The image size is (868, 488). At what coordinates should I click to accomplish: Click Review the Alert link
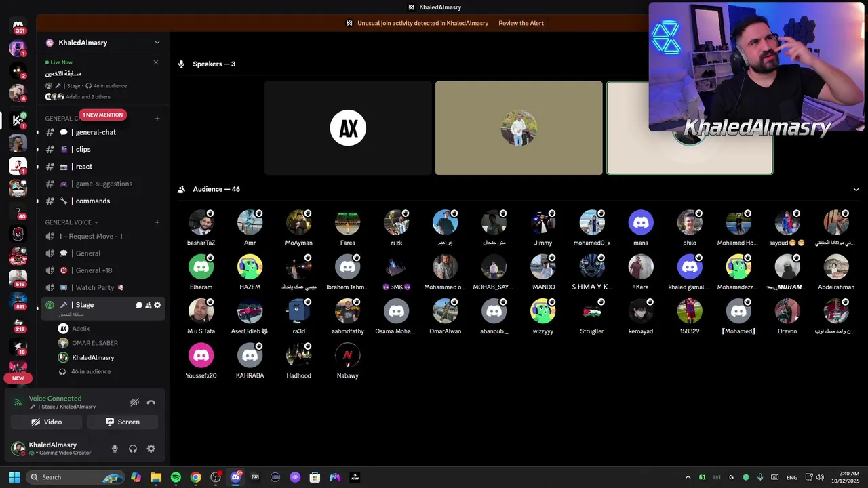pos(521,23)
